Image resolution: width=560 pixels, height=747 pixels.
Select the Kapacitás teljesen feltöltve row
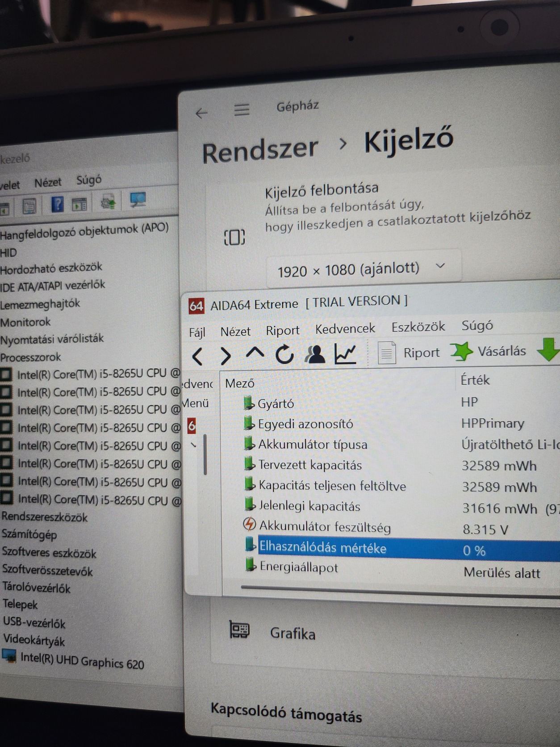pos(391,485)
